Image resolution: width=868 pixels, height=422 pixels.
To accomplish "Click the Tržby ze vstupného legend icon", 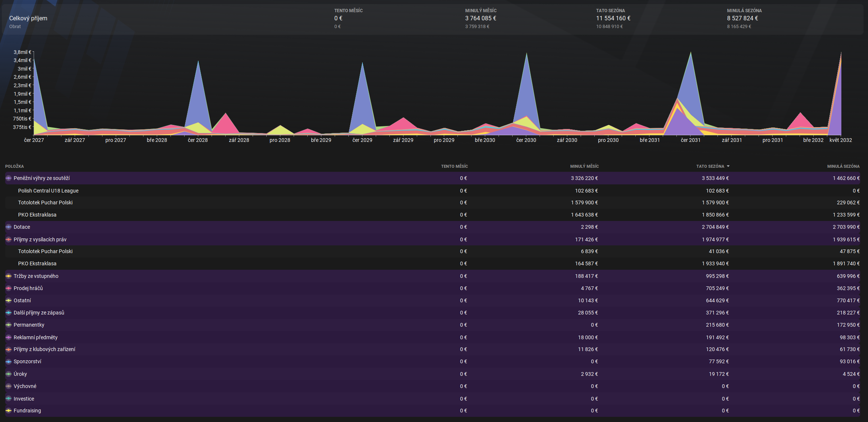I will pos(9,276).
